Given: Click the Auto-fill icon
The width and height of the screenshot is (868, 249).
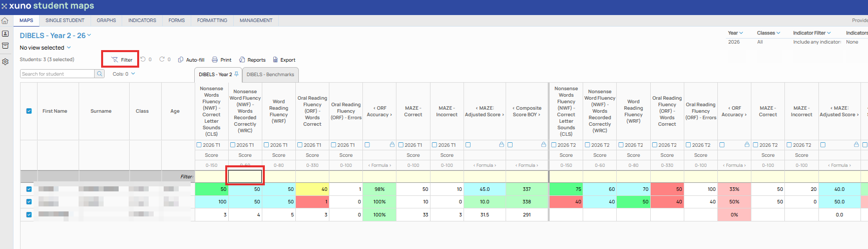Looking at the screenshot, I should coord(181,60).
